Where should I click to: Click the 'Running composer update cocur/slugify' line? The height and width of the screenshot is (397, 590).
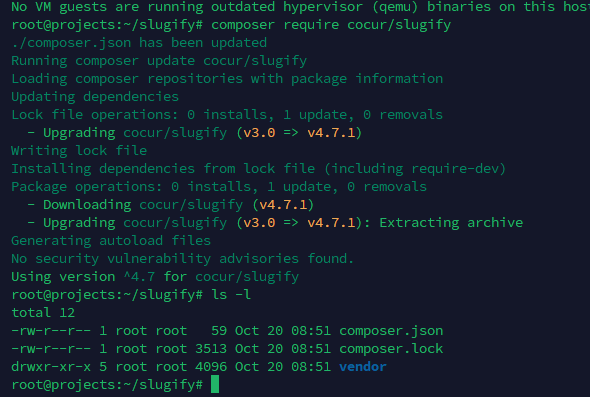[159, 61]
